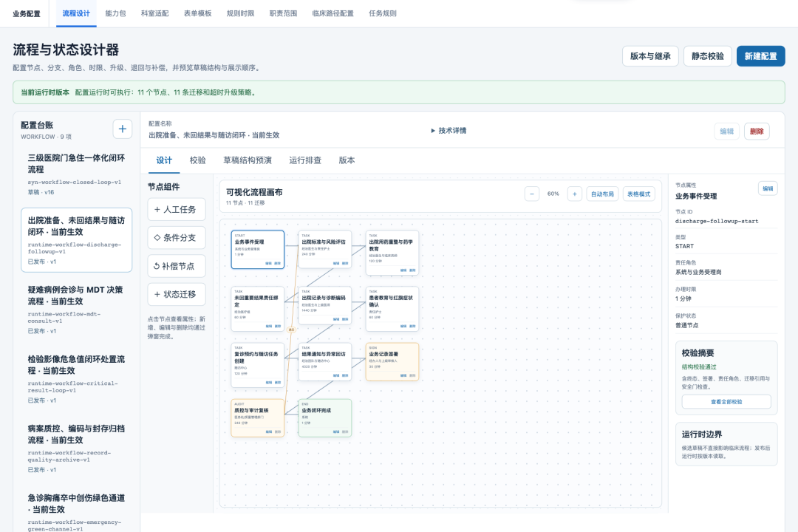Open the 草稿结构预演 sub-tab

tap(248, 160)
